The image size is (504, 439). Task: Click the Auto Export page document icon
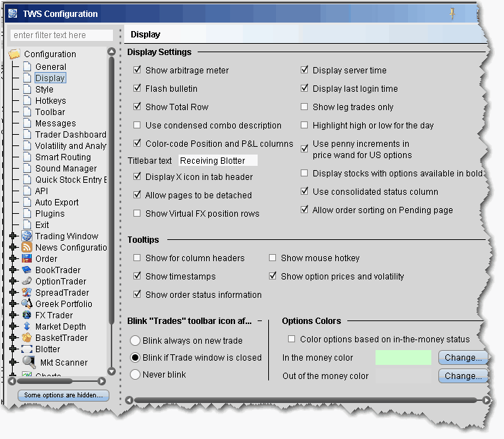click(x=28, y=202)
